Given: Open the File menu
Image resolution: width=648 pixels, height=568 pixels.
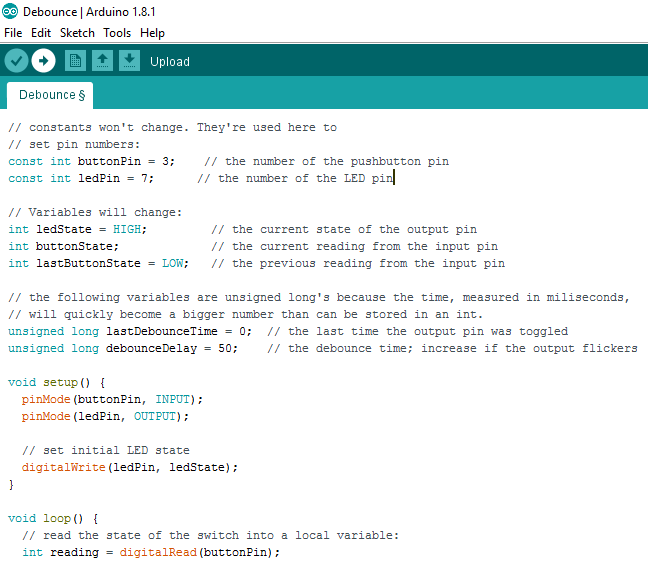Looking at the screenshot, I should click(13, 33).
